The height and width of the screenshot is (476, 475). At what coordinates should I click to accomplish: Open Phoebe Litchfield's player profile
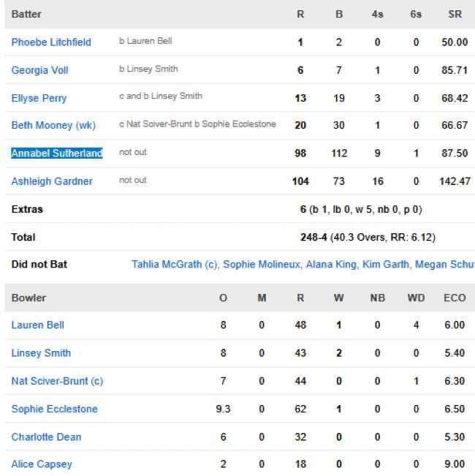click(51, 42)
